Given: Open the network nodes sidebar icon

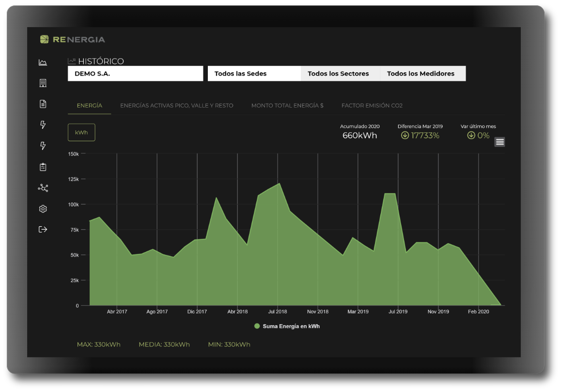Looking at the screenshot, I should [x=43, y=188].
